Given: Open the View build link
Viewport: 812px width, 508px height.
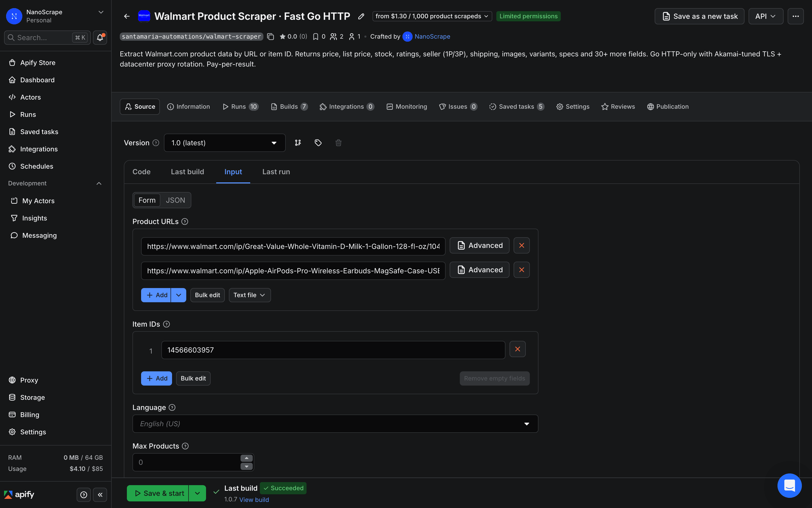Looking at the screenshot, I should coord(254,500).
